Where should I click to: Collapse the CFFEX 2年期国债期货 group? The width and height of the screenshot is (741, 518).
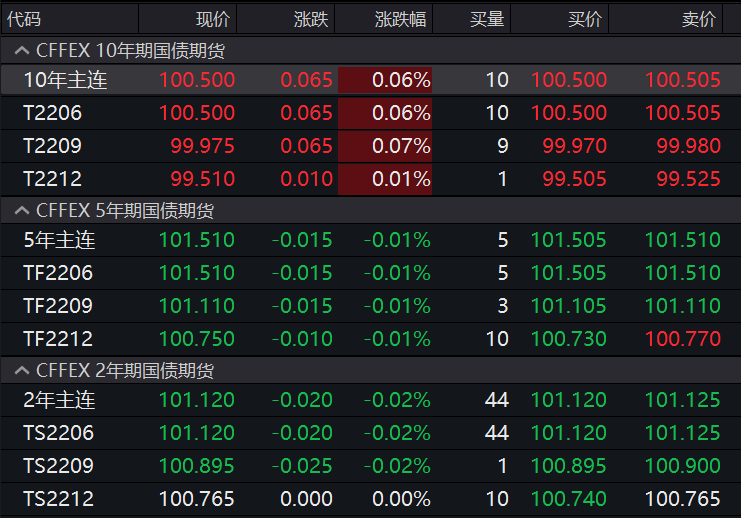pos(19,370)
